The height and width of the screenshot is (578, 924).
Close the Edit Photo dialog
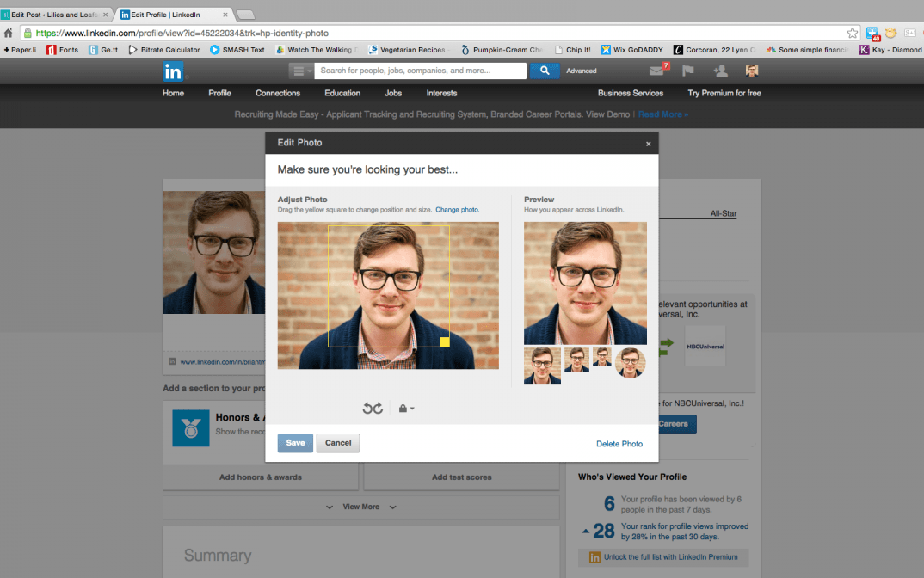(648, 144)
